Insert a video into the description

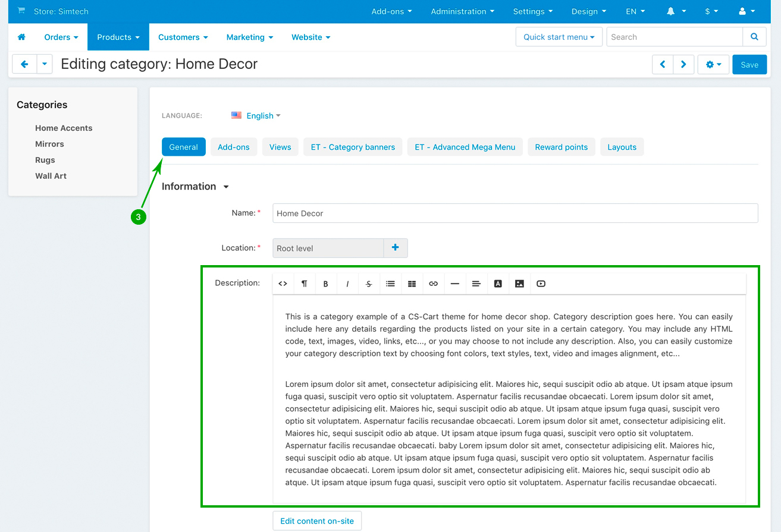[541, 284]
